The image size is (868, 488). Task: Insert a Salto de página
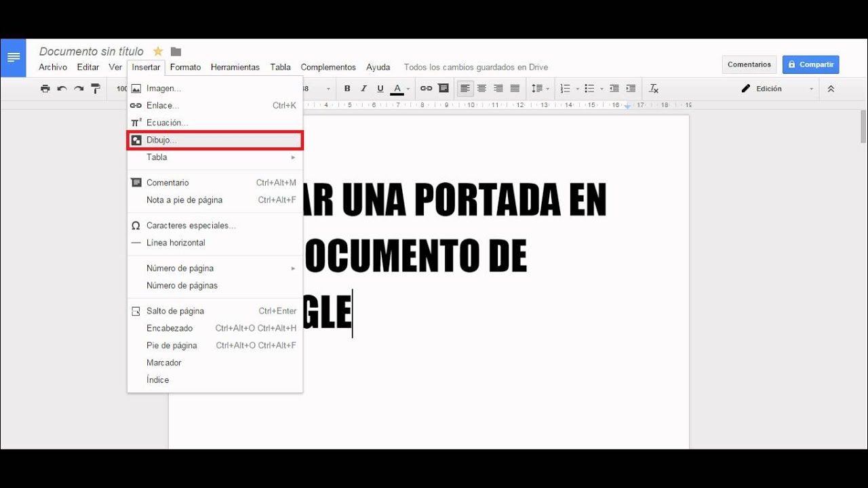[x=215, y=311]
